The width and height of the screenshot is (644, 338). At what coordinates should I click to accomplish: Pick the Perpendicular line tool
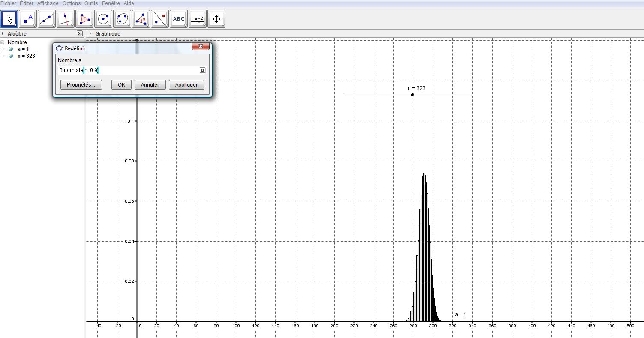(x=66, y=19)
